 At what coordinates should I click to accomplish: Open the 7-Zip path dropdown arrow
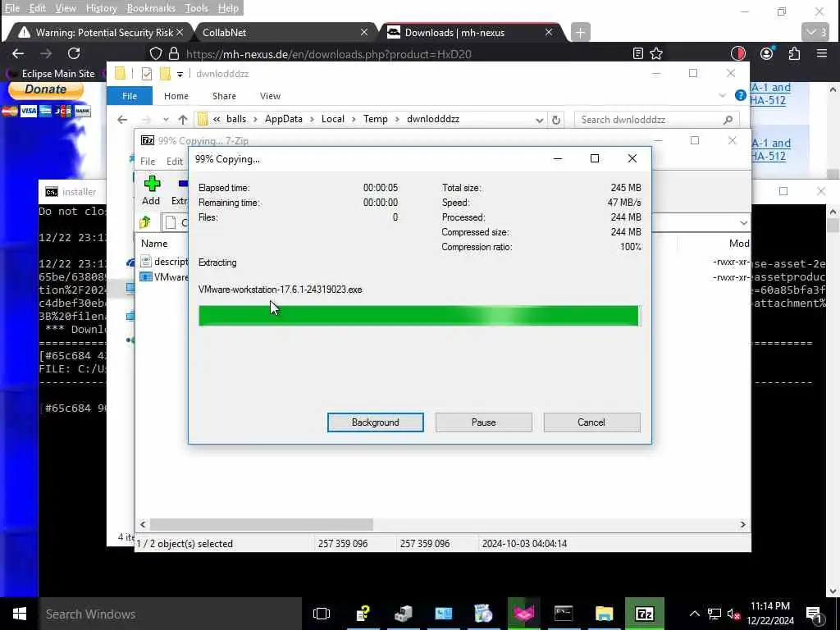point(743,222)
